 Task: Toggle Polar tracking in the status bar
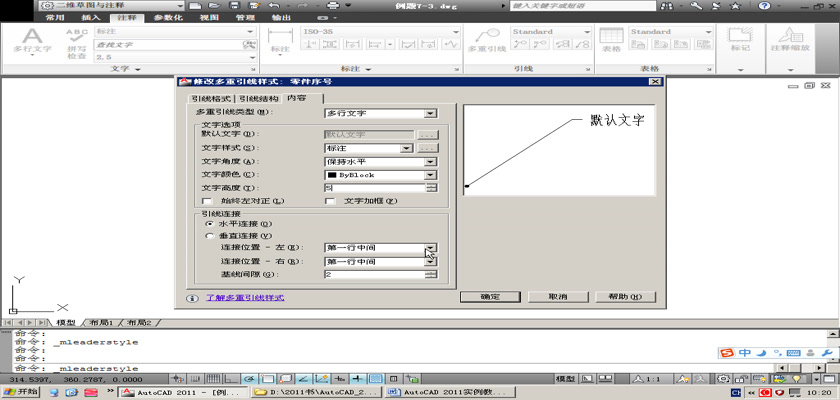[x=249, y=379]
